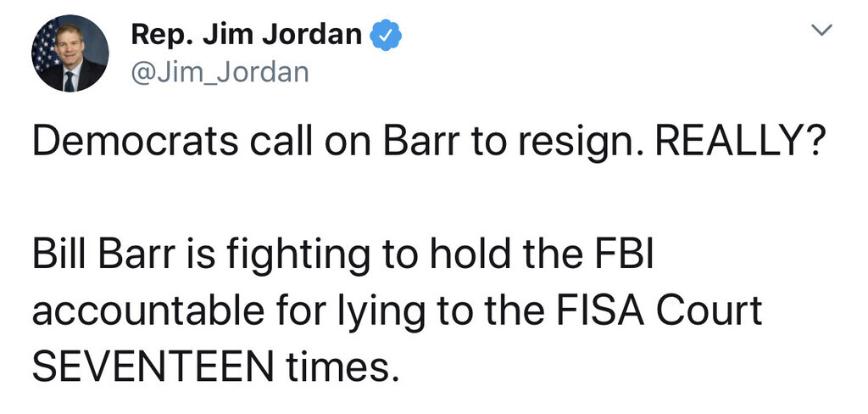Click Rep. Jim Jordan's profile avatar

click(70, 53)
